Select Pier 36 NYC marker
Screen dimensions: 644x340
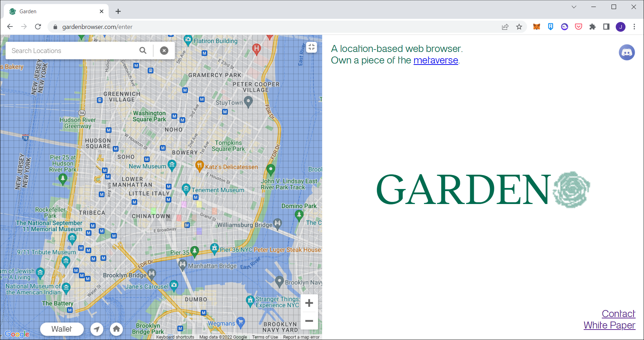(x=214, y=249)
